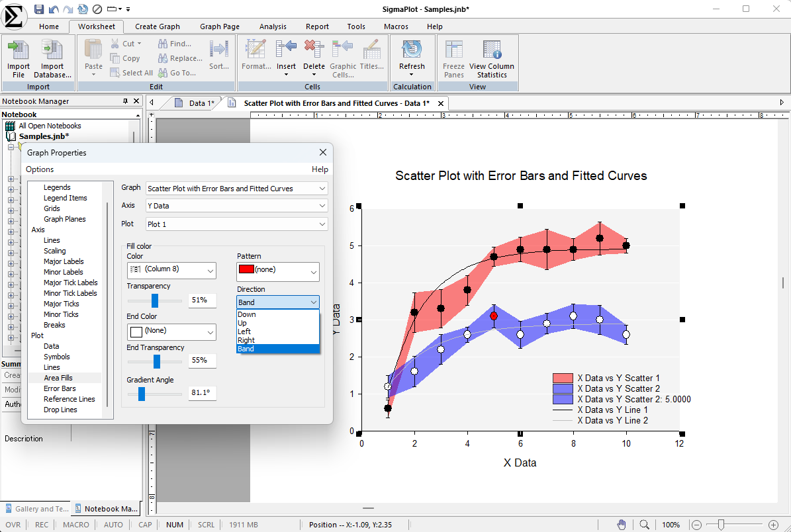The width and height of the screenshot is (791, 532).
Task: Adjust the Transparency slider handle
Action: coord(155,300)
